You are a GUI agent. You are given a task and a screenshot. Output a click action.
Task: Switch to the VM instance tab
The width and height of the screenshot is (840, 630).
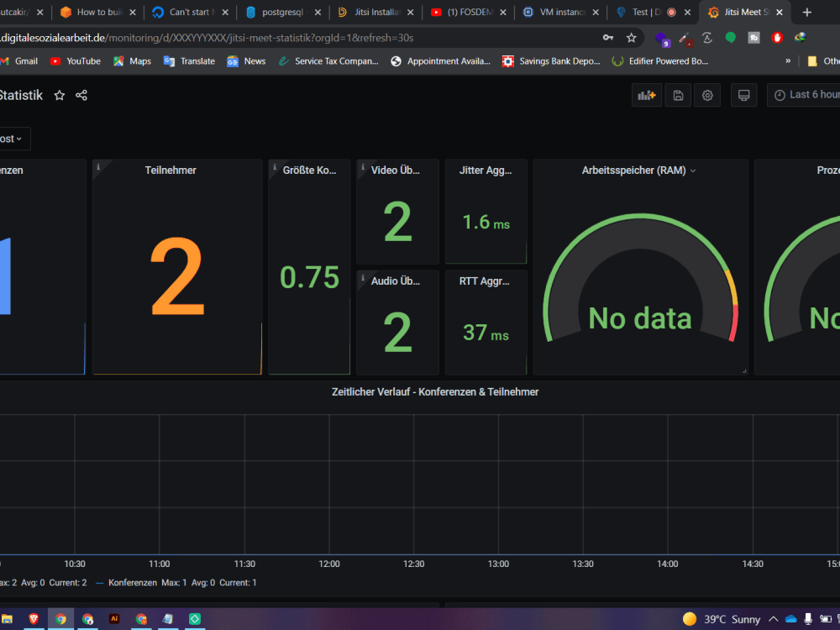pos(561,12)
